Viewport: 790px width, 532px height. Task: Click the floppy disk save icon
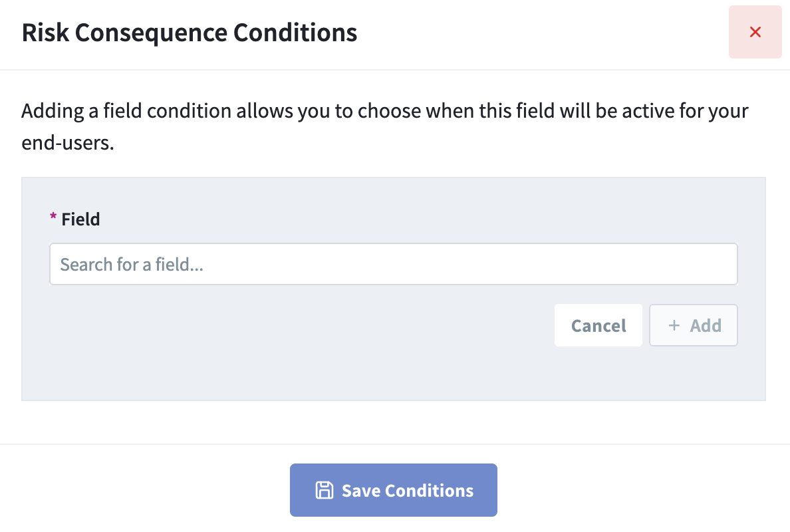(323, 490)
